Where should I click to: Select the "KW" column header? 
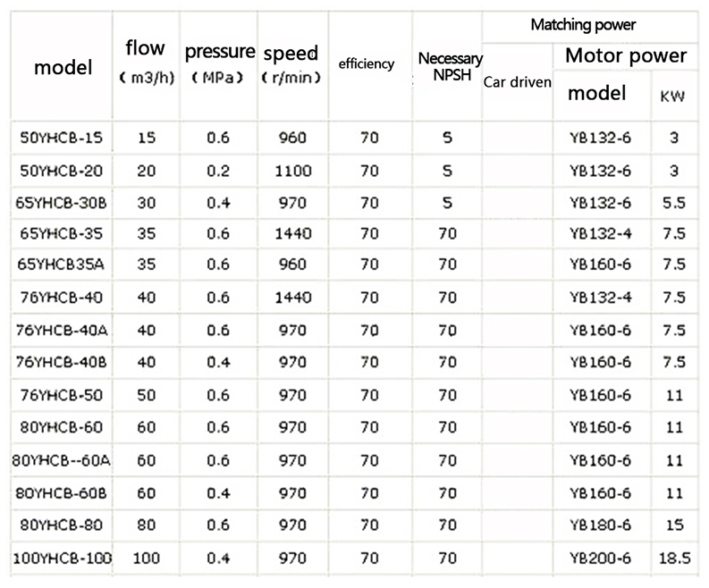[x=672, y=95]
